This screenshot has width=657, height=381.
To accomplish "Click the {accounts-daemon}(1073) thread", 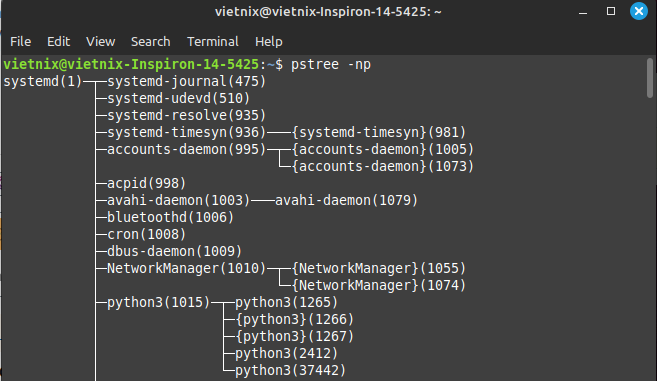I will (x=383, y=166).
